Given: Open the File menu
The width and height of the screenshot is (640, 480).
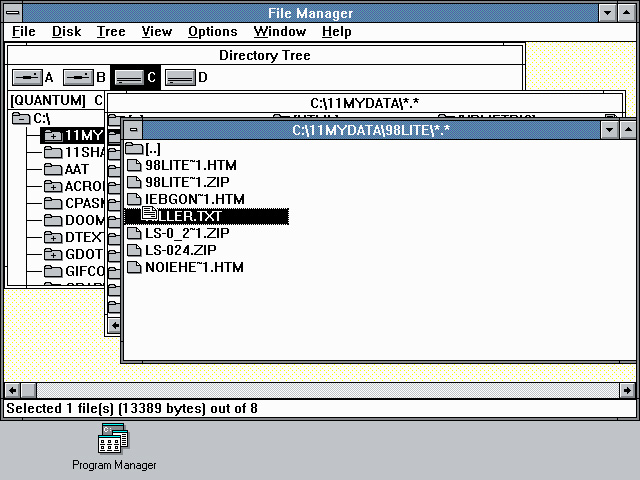Looking at the screenshot, I should (24, 31).
